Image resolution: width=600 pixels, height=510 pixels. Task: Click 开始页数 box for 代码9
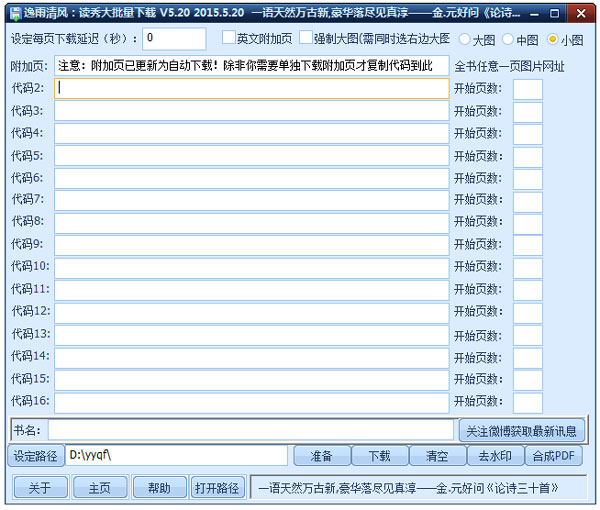click(528, 246)
